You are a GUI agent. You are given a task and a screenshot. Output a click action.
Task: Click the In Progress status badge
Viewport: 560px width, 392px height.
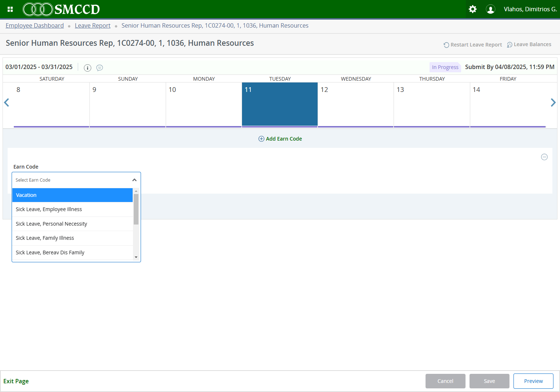tap(445, 67)
